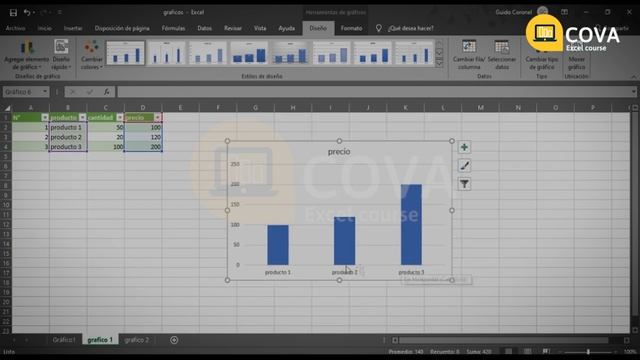Select the third chart style thumbnail
This screenshot has width=640, height=360.
click(x=208, y=53)
